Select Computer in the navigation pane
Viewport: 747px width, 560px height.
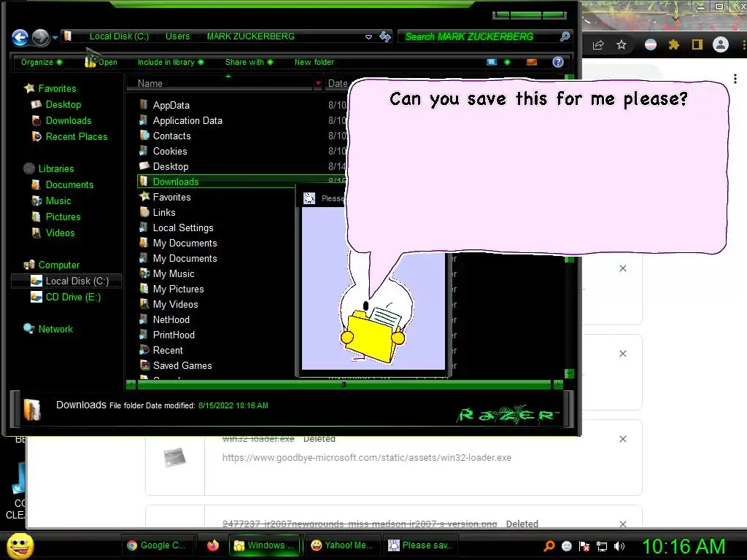59,265
